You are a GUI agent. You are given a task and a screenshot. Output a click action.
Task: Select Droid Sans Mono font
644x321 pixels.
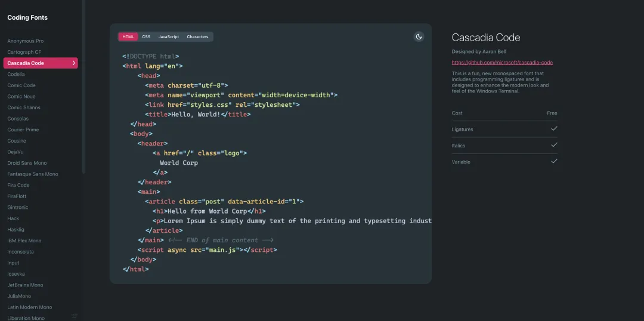(x=27, y=163)
